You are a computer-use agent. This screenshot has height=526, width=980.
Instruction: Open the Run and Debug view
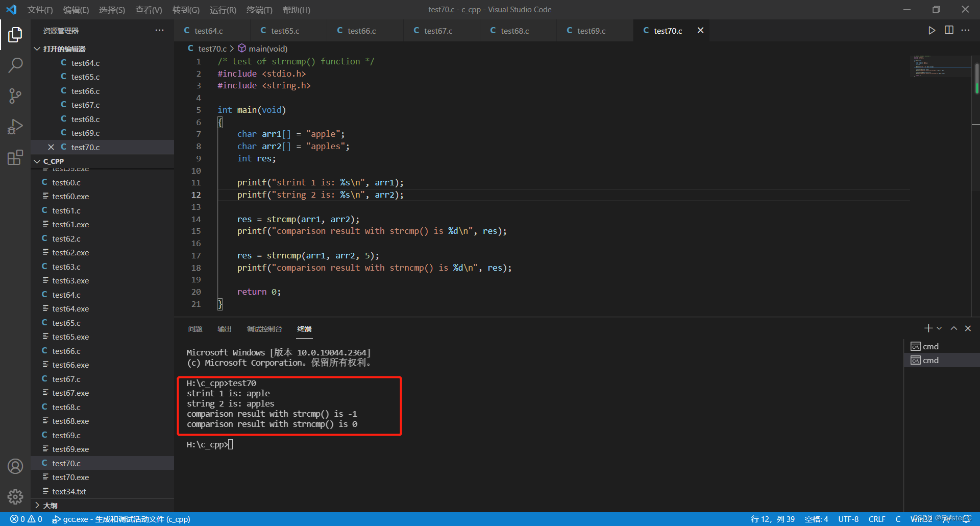(x=15, y=127)
